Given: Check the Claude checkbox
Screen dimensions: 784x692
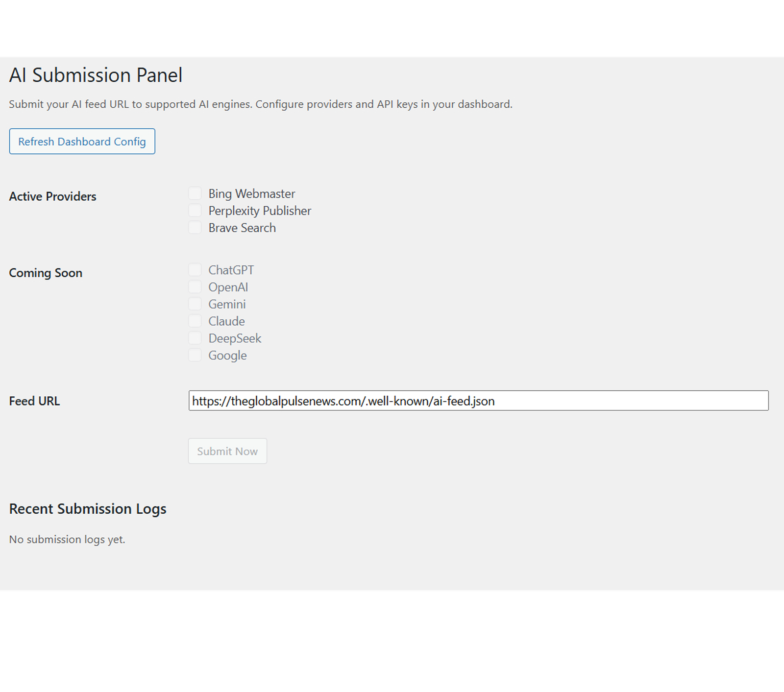Looking at the screenshot, I should 195,321.
